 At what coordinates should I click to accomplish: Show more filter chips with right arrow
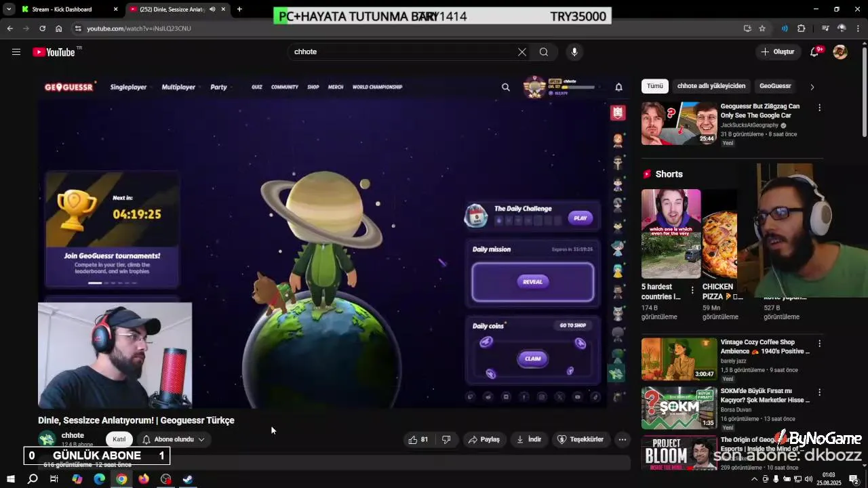pyautogui.click(x=812, y=87)
